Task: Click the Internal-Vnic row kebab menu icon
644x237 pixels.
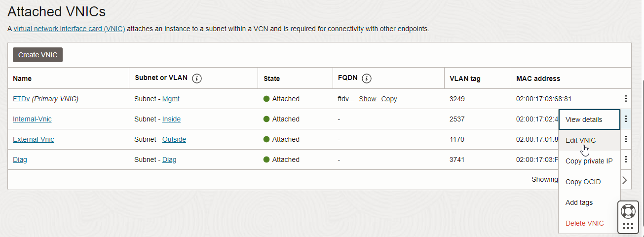Action: click(626, 119)
